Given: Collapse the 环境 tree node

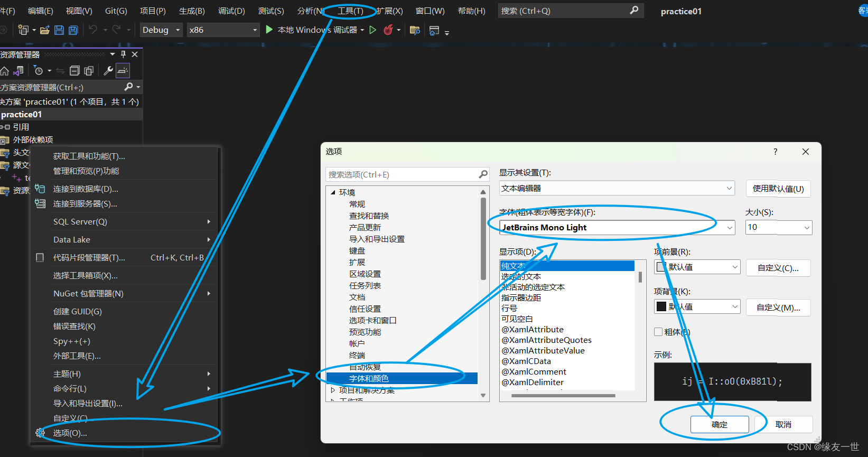Looking at the screenshot, I should (333, 192).
